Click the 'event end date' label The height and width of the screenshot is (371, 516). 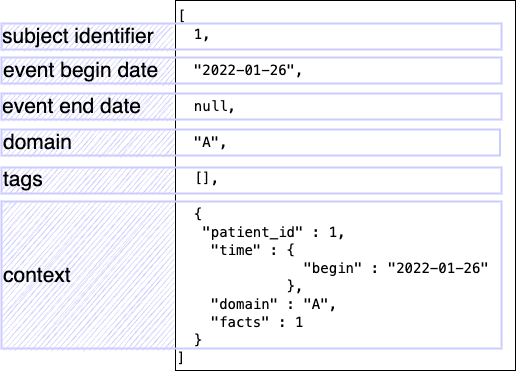point(71,106)
